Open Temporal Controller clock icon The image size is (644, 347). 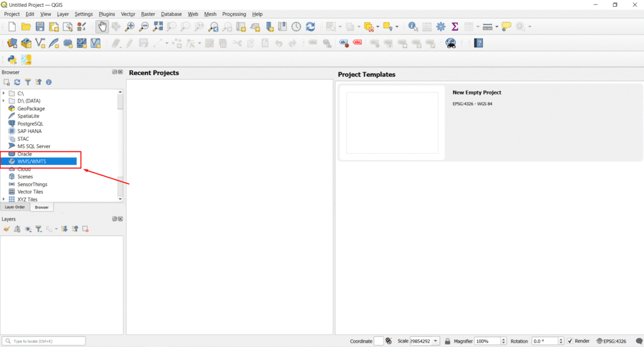296,26
